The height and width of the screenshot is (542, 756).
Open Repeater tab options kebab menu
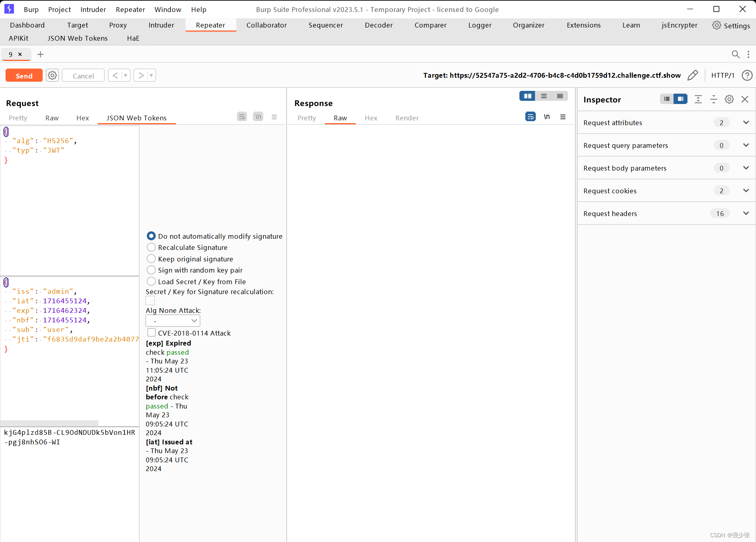coord(748,54)
